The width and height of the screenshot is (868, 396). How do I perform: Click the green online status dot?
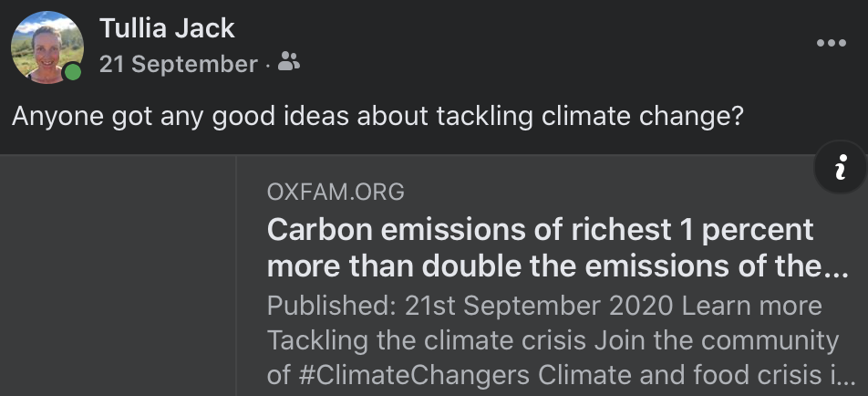pos(73,72)
